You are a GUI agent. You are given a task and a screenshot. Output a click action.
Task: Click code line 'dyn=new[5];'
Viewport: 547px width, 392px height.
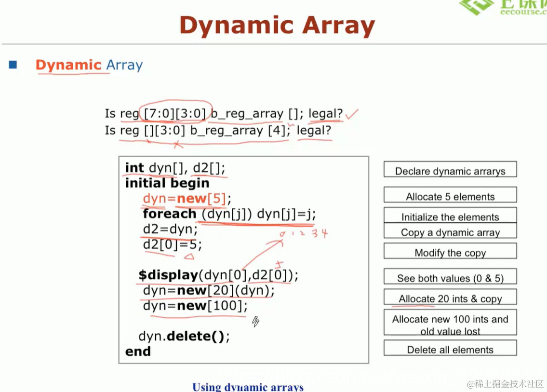pos(187,198)
